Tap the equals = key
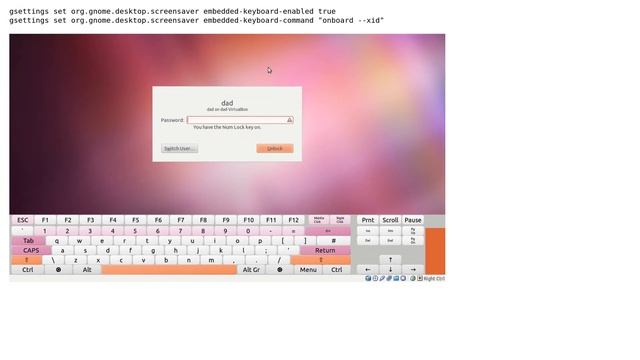This screenshot has height=360, width=640. (x=293, y=231)
